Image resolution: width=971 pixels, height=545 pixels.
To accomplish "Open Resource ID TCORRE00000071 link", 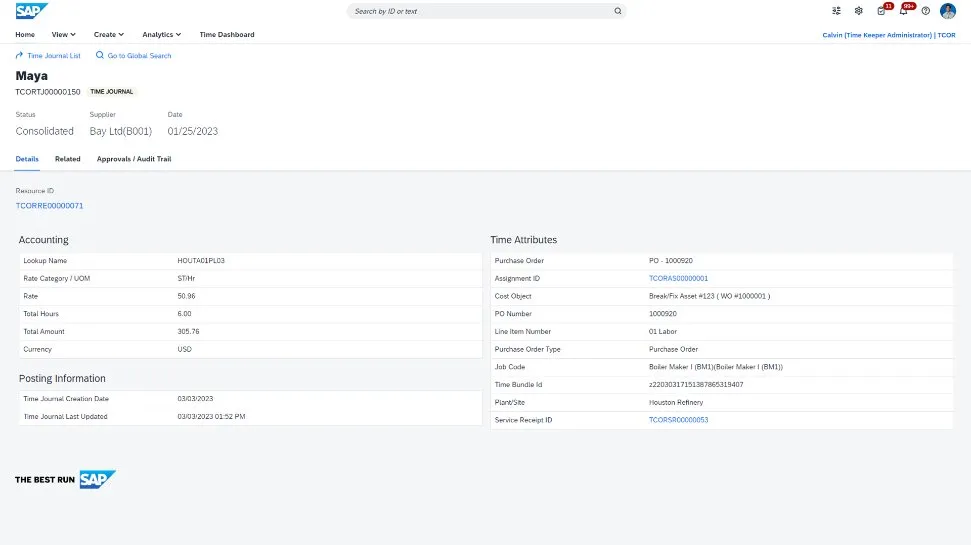I will coord(49,205).
